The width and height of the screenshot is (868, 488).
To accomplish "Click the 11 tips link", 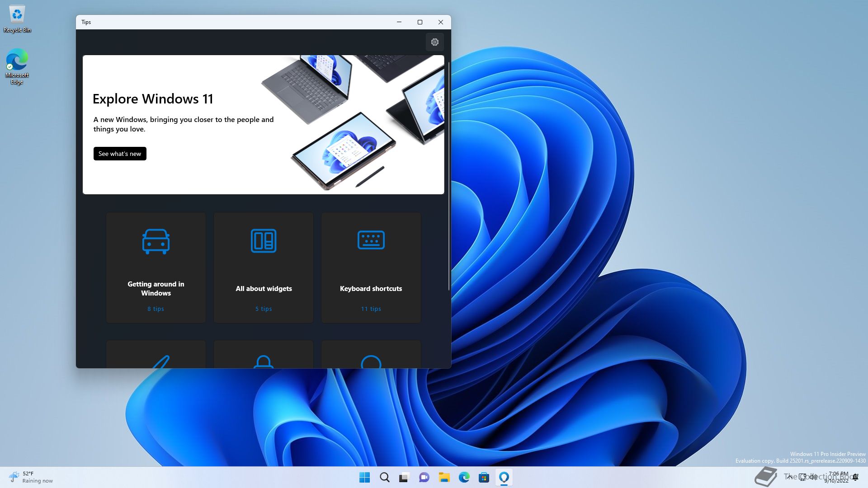I will [x=371, y=309].
